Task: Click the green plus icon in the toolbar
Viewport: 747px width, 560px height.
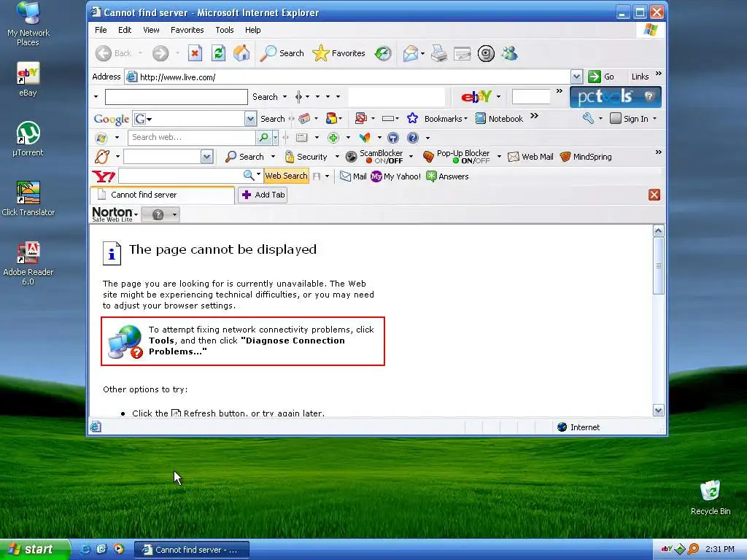Action: pos(333,138)
